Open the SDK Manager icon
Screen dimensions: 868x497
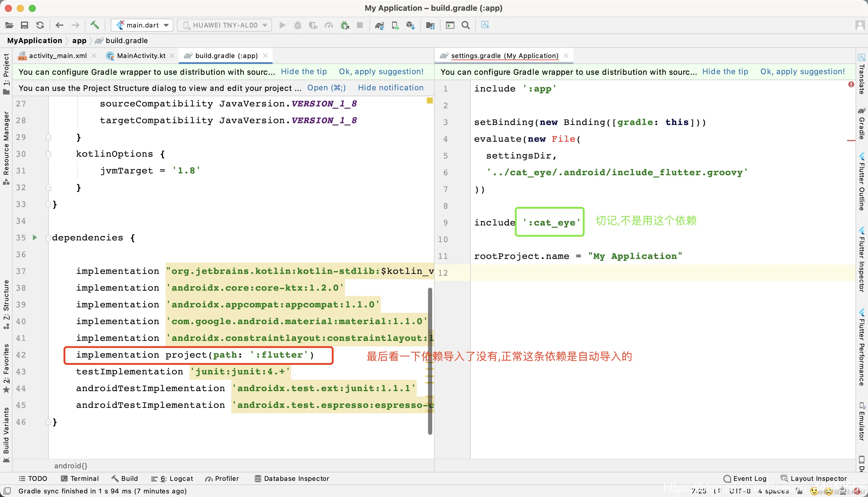click(x=410, y=25)
